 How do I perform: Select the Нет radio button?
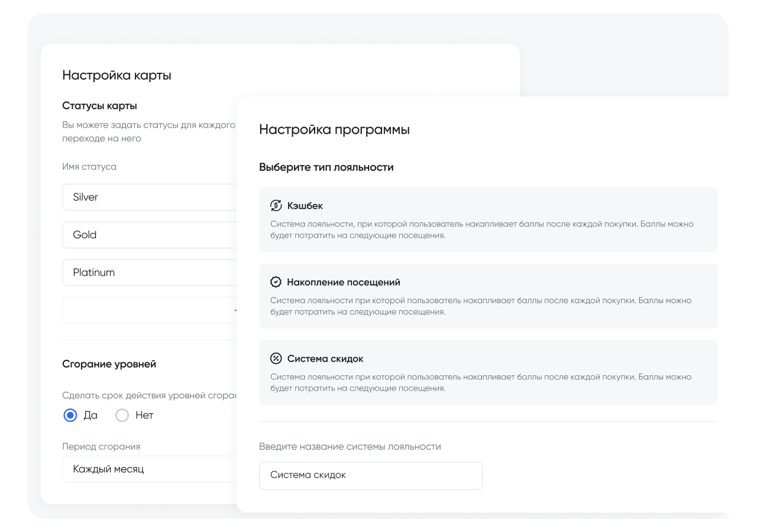[122, 415]
